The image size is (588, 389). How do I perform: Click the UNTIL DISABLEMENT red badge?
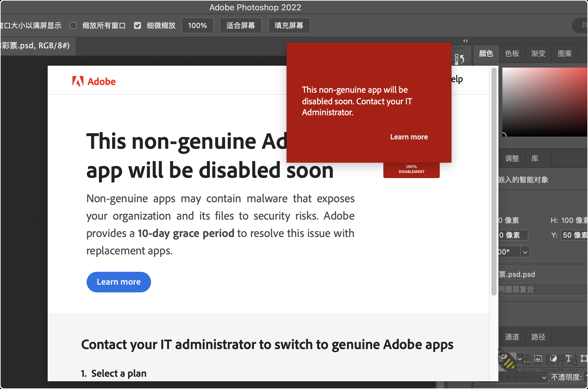(411, 170)
